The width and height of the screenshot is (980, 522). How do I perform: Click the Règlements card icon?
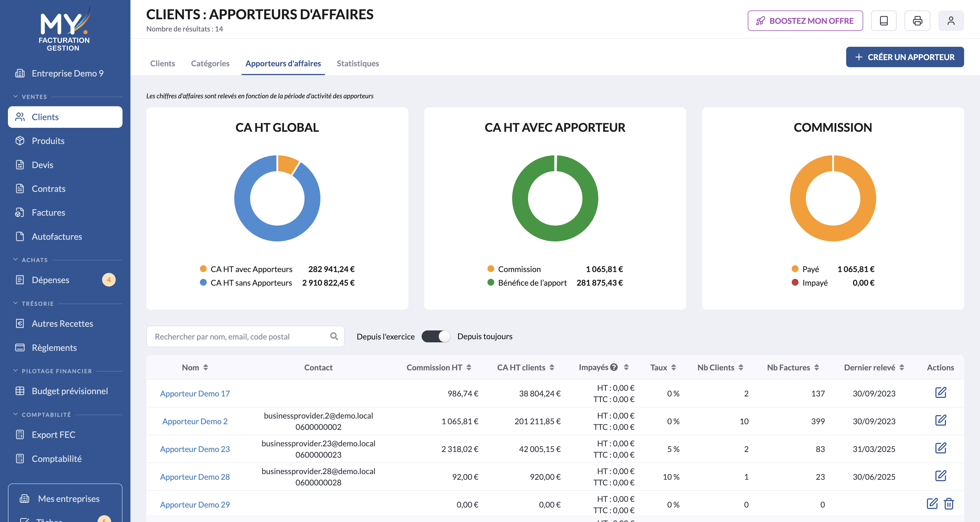tap(20, 347)
